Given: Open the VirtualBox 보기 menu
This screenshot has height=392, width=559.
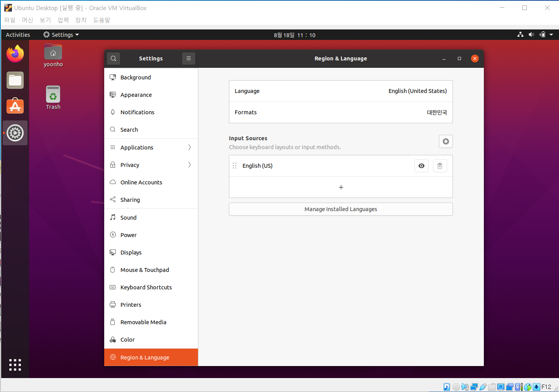Looking at the screenshot, I should tap(45, 20).
